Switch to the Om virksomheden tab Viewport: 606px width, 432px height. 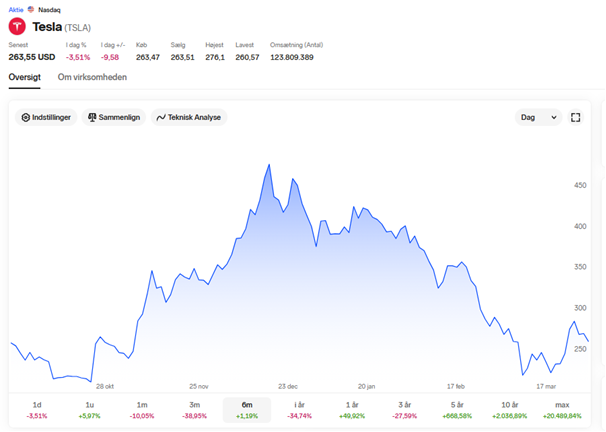tap(92, 77)
